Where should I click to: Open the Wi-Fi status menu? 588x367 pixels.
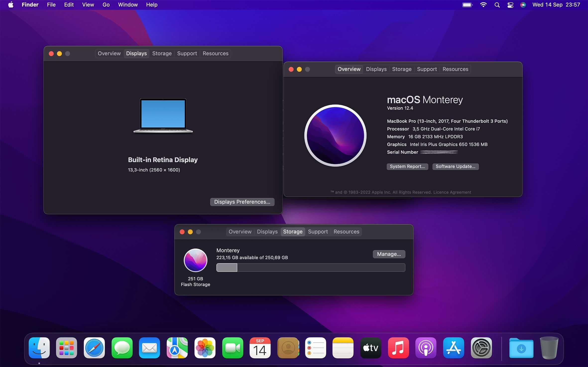point(483,5)
